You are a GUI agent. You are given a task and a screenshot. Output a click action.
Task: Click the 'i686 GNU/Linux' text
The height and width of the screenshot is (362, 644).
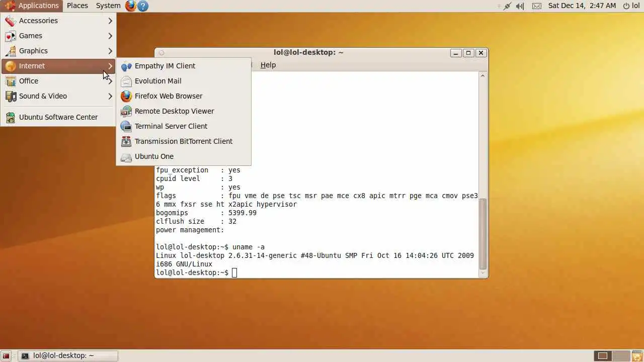point(184,264)
